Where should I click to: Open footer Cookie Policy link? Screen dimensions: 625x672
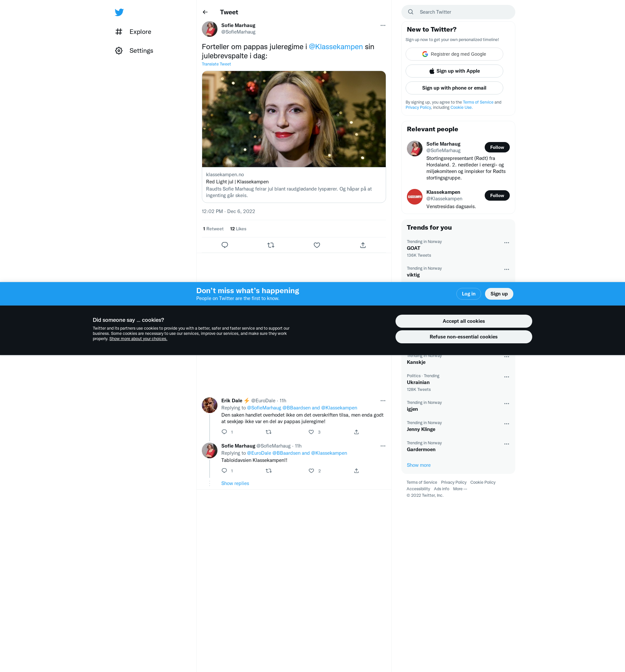tap(483, 482)
